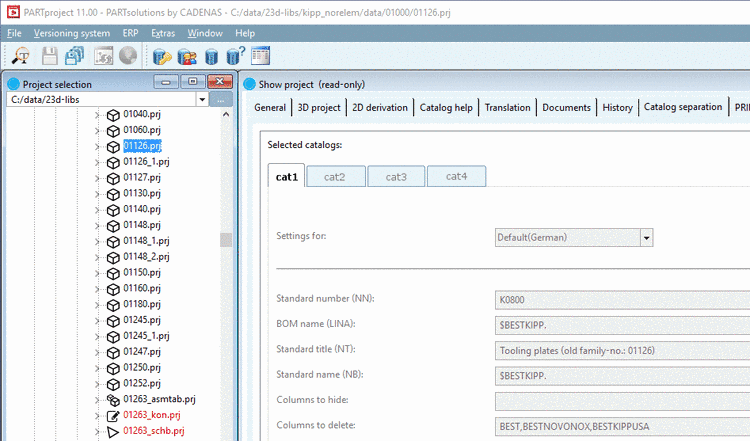Click the save floppy disk icon

[50, 56]
